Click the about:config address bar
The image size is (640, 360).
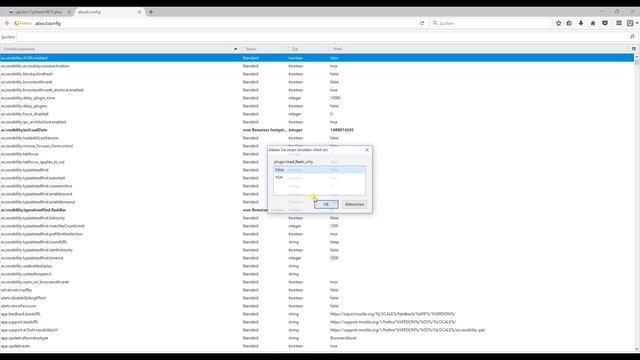pos(224,23)
